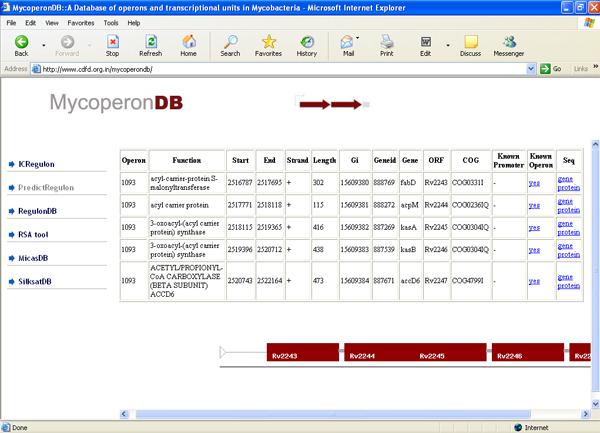600x433 pixels.
Task: Click the 'yes' Known Operon link for fabD
Action: coord(534,184)
